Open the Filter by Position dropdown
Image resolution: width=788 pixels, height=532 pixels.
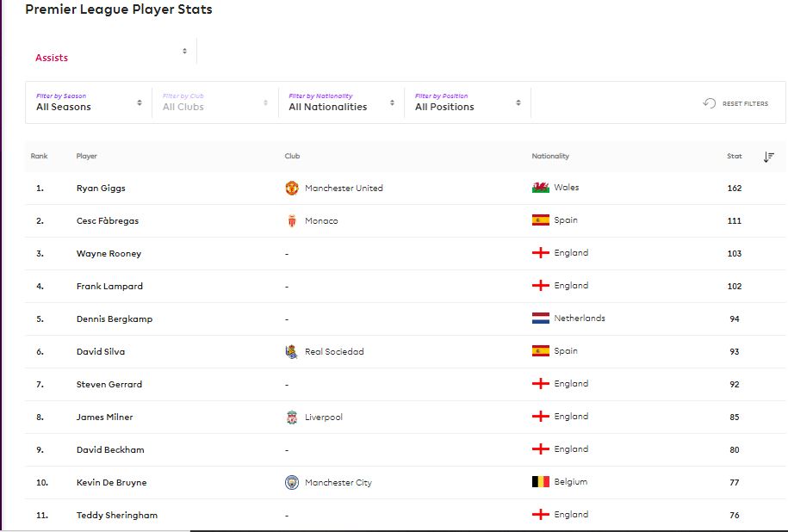click(468, 102)
